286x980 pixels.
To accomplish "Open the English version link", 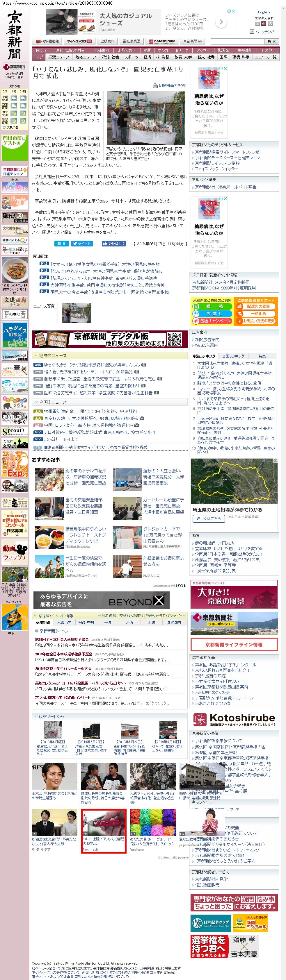I will point(264,12).
